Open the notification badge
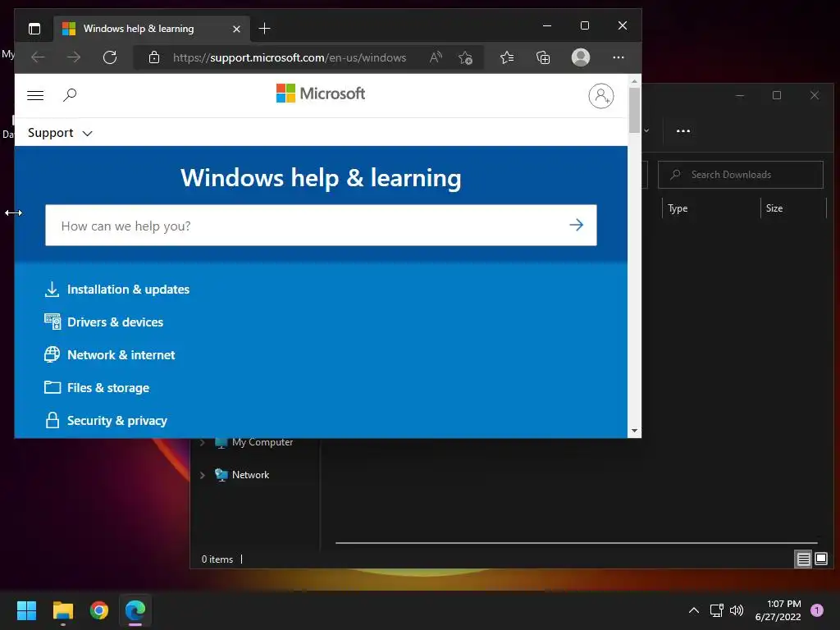Image resolution: width=840 pixels, height=630 pixels. 817,610
